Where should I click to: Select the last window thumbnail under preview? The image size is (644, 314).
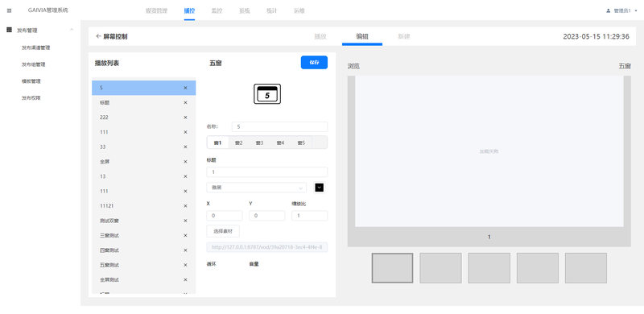[x=586, y=268]
